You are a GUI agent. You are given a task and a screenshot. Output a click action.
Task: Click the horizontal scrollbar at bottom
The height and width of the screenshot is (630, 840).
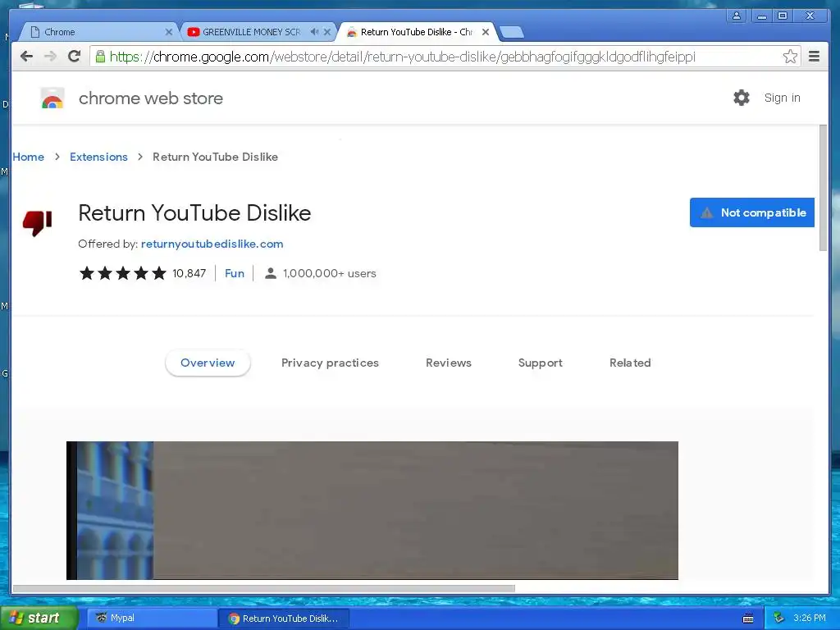pos(263,588)
